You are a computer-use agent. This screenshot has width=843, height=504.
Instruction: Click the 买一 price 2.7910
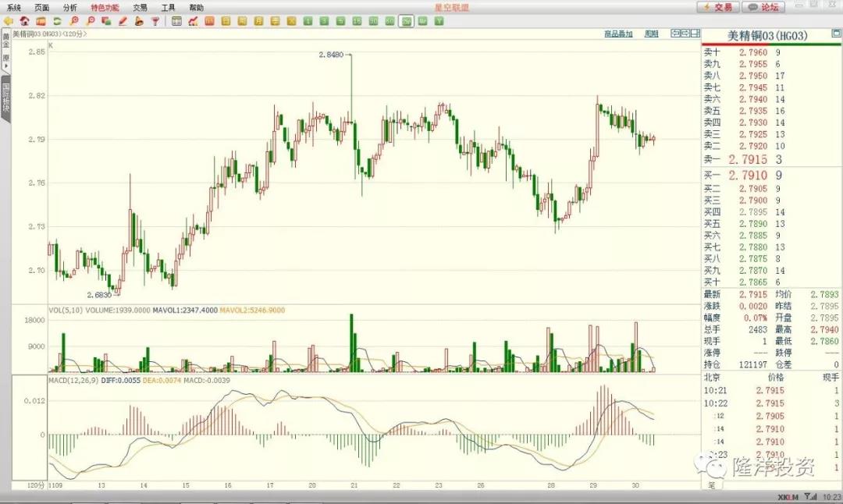[x=748, y=176]
